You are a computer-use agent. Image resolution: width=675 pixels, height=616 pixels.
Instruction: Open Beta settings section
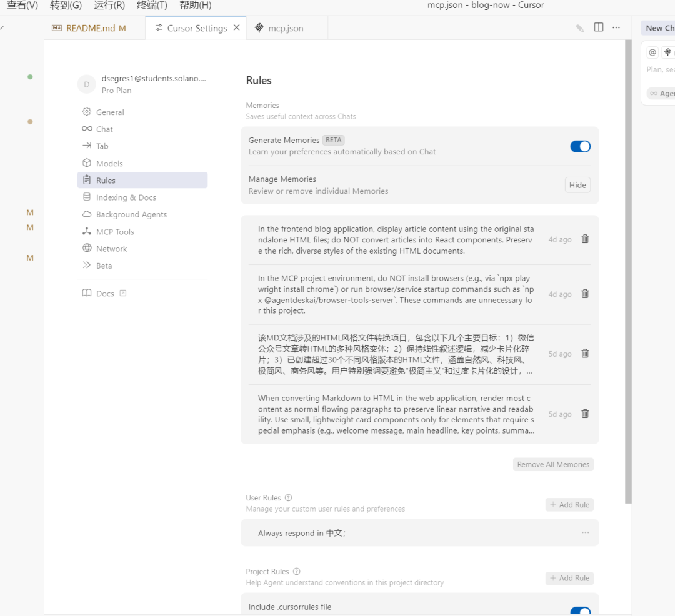[142, 266]
